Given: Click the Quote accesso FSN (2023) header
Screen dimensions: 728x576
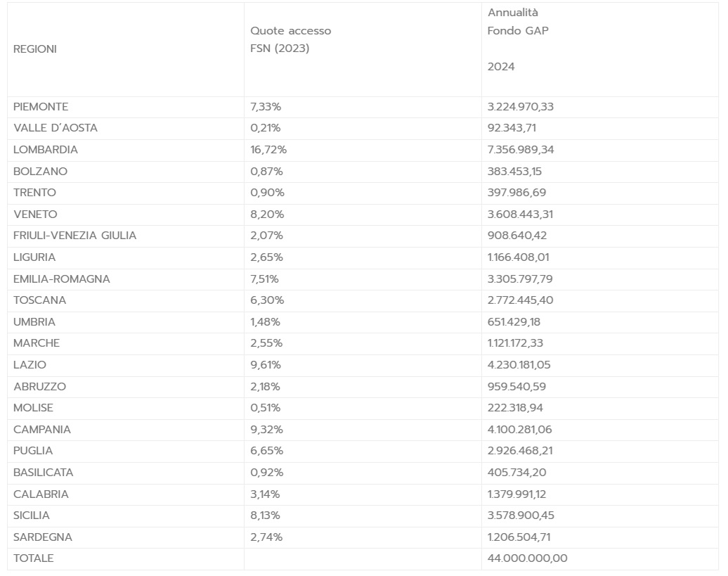Looking at the screenshot, I should point(290,40).
